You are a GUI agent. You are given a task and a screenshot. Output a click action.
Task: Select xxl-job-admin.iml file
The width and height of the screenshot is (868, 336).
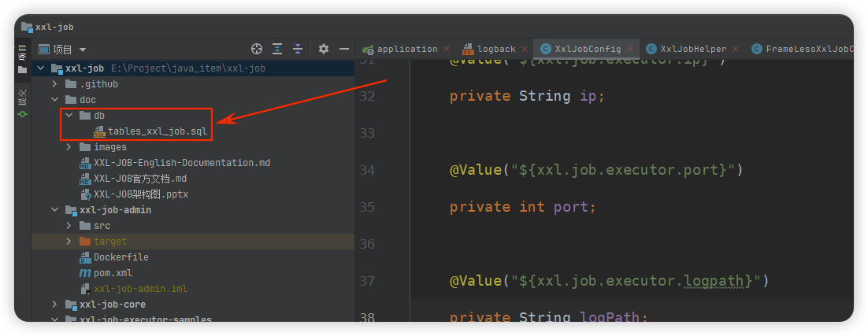point(141,289)
